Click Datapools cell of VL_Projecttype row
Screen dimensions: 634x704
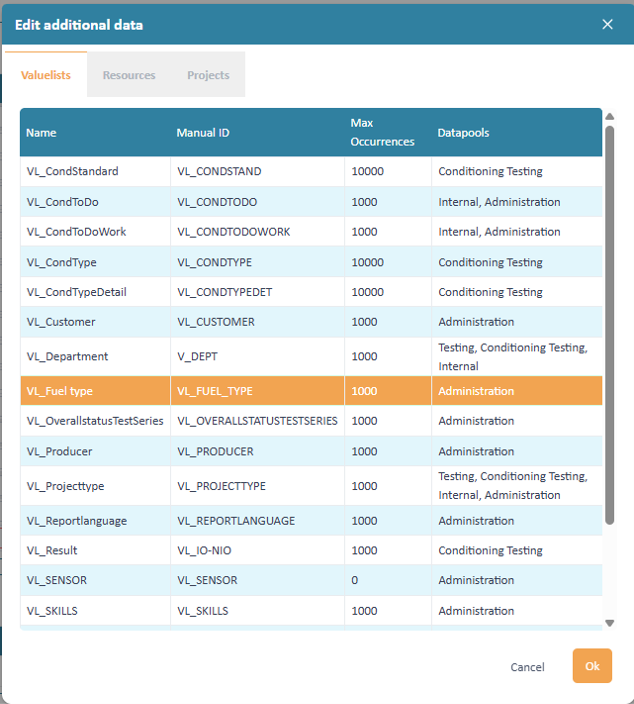pos(517,486)
